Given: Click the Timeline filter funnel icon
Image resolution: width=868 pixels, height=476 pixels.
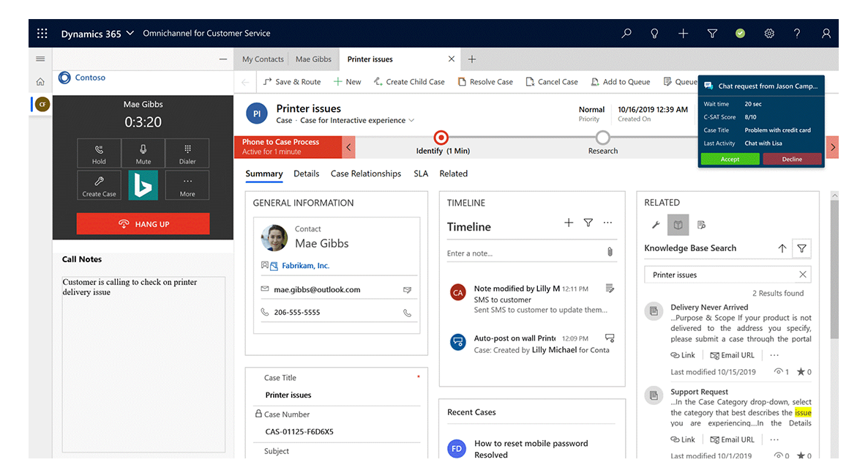Looking at the screenshot, I should [588, 223].
